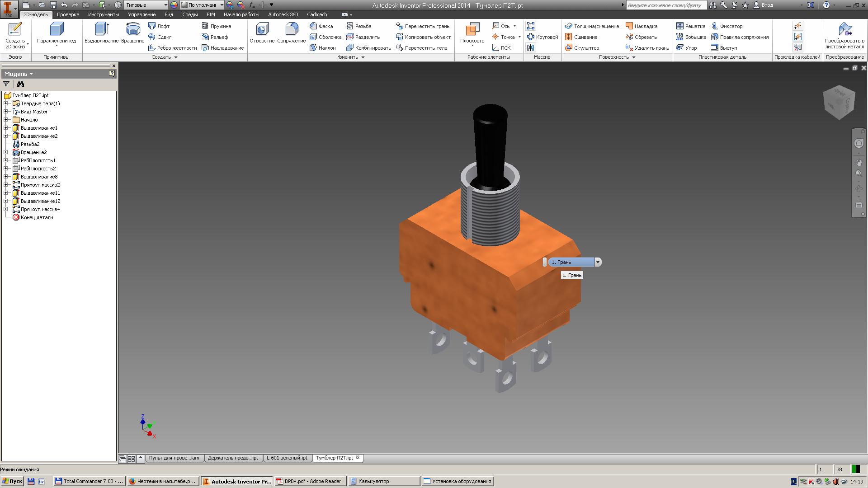Select the Extrude (Выдавливание) tool

[x=101, y=33]
